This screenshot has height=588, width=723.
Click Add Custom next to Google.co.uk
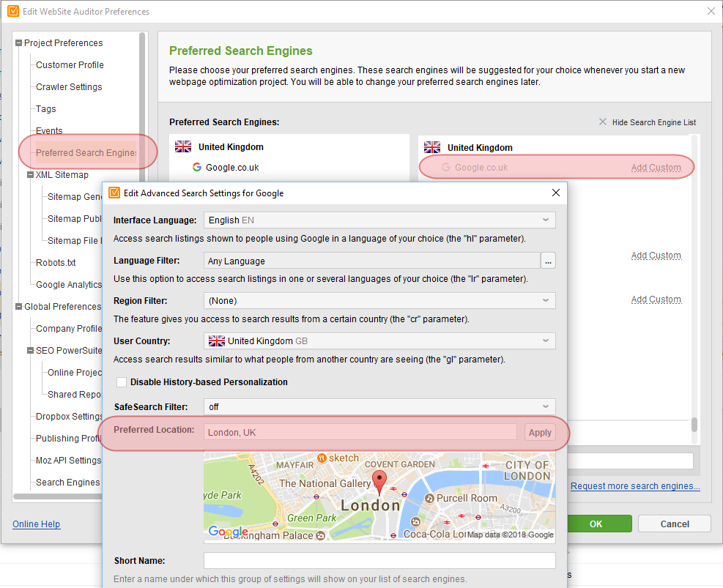656,167
